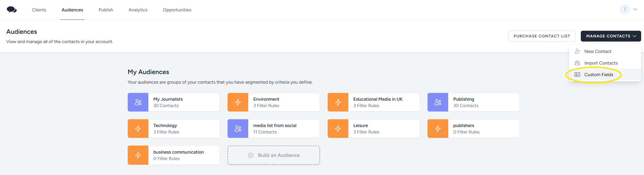Image resolution: width=644 pixels, height=175 pixels.
Task: Click the Import Contacts group icon
Action: [577, 63]
